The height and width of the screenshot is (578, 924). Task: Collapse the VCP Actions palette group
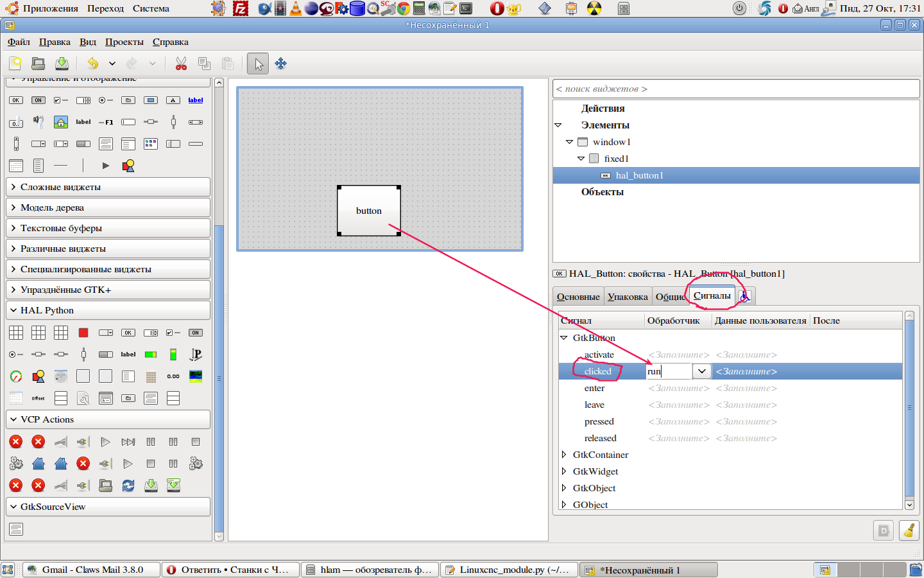click(108, 419)
